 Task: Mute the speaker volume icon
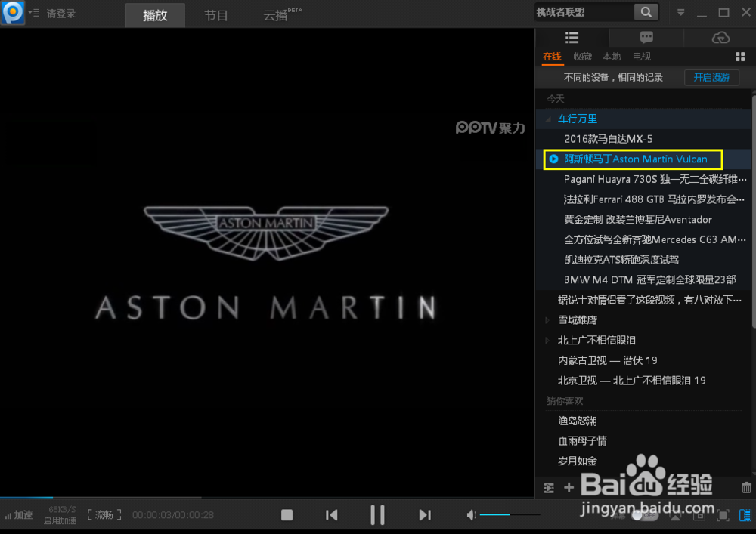(471, 515)
